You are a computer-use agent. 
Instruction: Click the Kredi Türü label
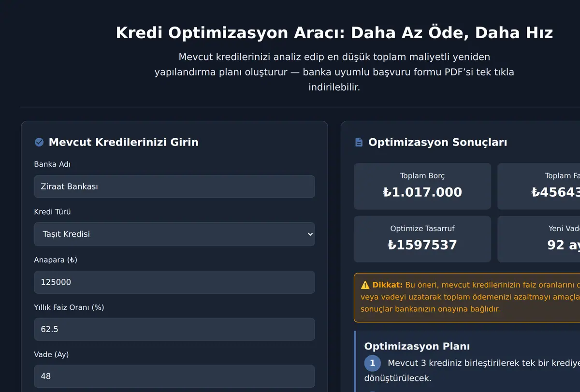pyautogui.click(x=52, y=212)
